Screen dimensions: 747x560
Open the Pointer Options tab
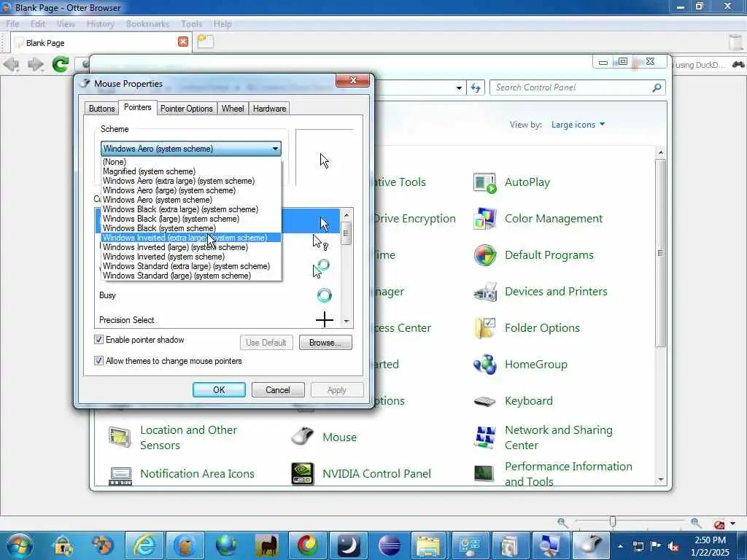point(186,109)
